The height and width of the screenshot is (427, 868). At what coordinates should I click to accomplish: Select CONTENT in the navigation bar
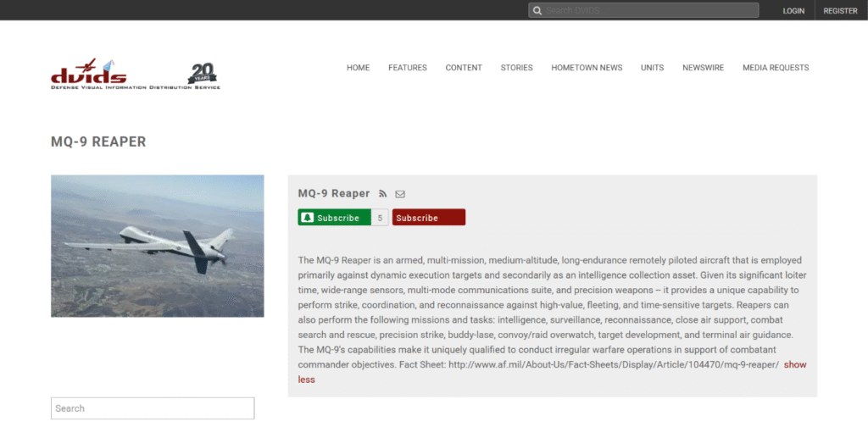click(464, 68)
